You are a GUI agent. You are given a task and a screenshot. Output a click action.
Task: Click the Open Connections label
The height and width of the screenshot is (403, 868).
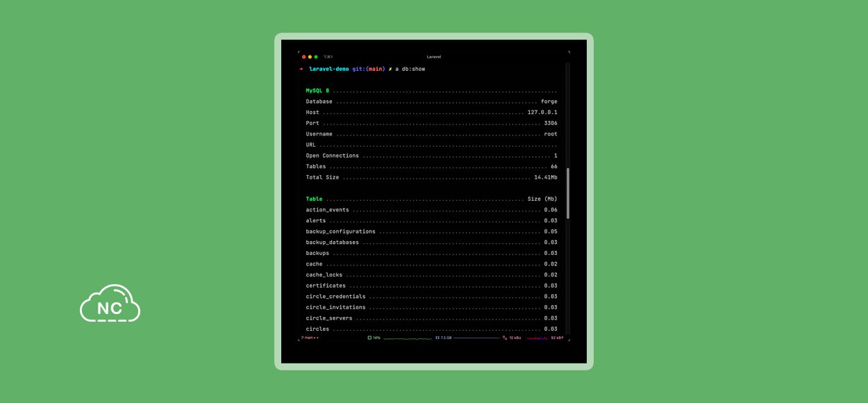pyautogui.click(x=333, y=156)
